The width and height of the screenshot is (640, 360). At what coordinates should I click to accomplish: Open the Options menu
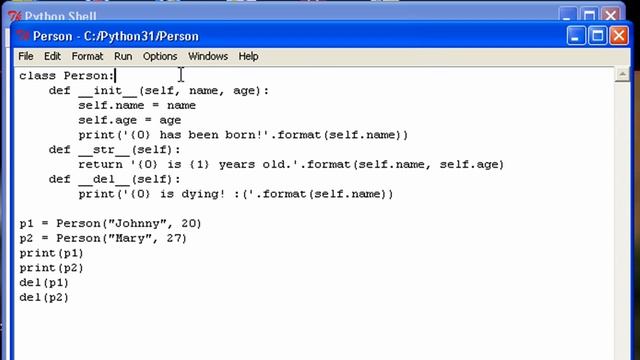(160, 56)
